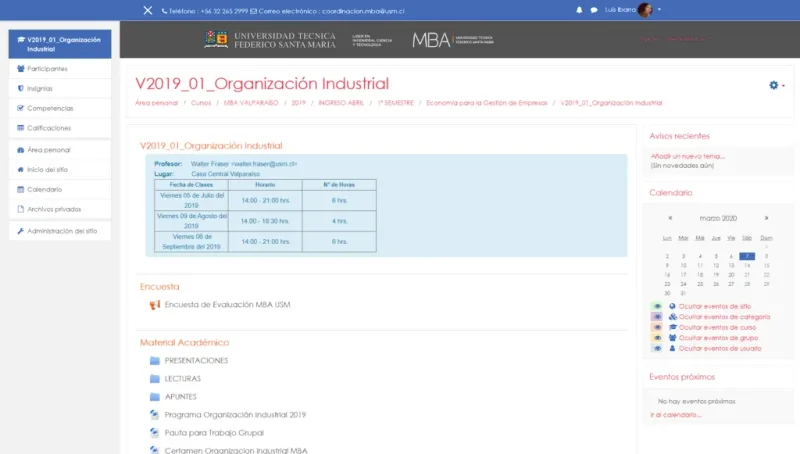
Task: Click the Participantes people icon
Action: 20,68
